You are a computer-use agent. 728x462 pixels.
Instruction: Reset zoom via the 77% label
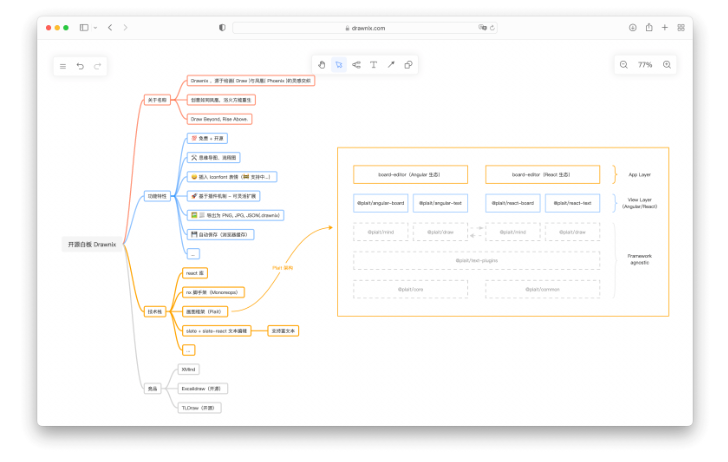(x=645, y=65)
